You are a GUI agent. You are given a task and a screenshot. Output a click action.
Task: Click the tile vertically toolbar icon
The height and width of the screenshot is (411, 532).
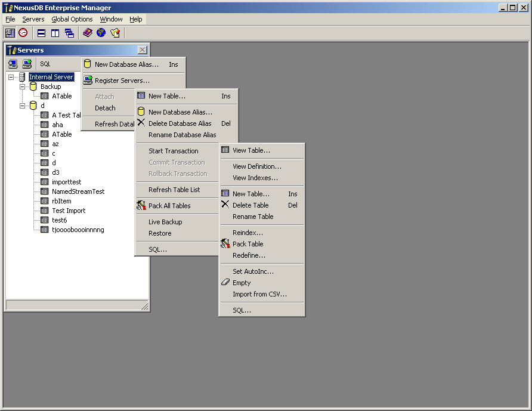55,33
